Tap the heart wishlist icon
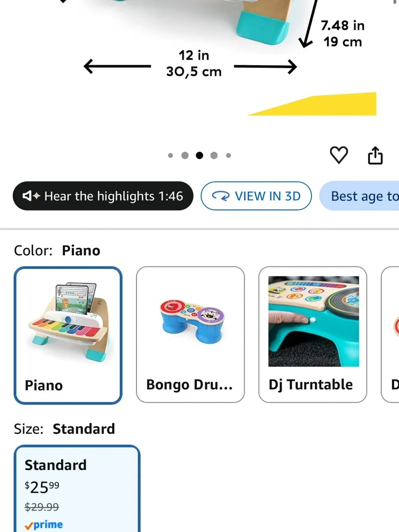Viewport: 399px width, 532px height. click(x=339, y=155)
